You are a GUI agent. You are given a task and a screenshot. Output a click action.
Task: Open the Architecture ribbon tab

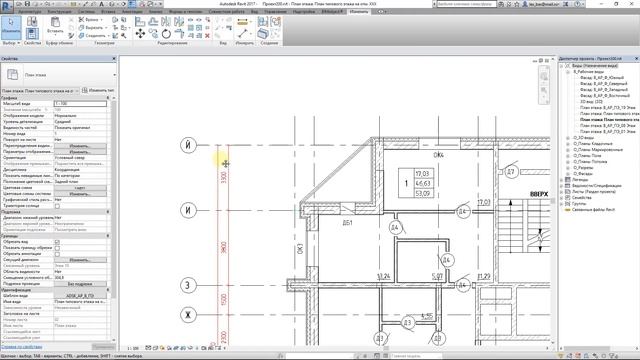pos(29,12)
